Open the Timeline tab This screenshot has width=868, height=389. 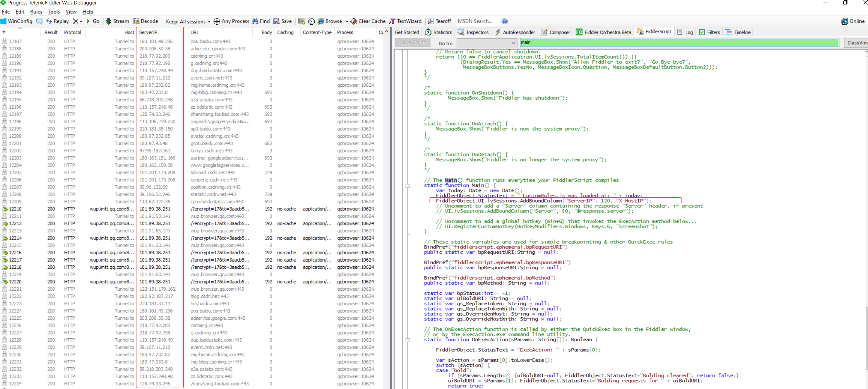[738, 32]
